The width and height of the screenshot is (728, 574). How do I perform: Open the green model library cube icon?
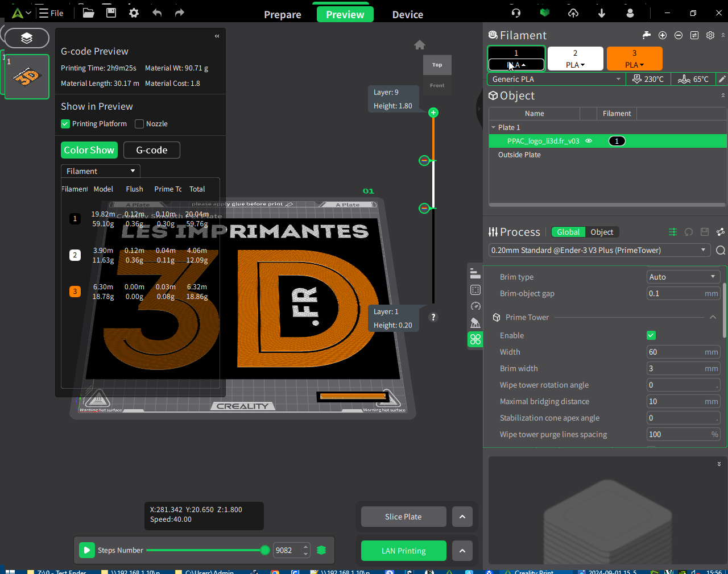pyautogui.click(x=545, y=13)
